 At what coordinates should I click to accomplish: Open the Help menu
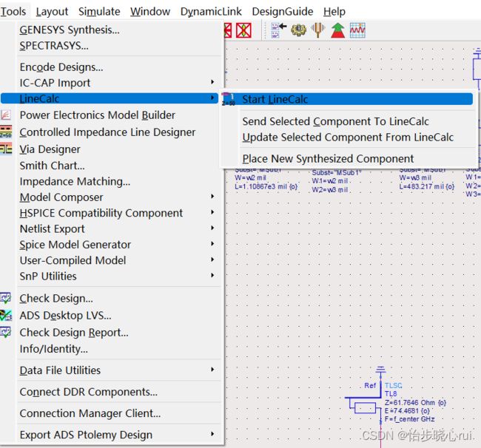pos(334,12)
